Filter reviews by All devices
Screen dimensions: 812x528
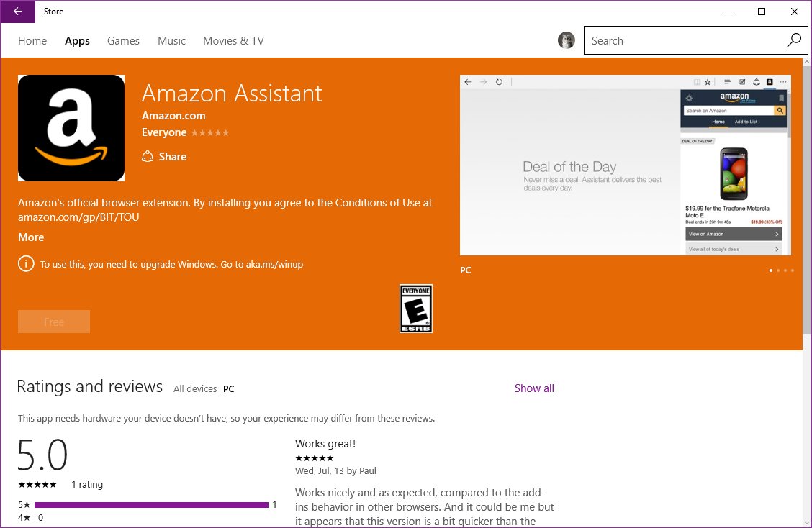(195, 389)
